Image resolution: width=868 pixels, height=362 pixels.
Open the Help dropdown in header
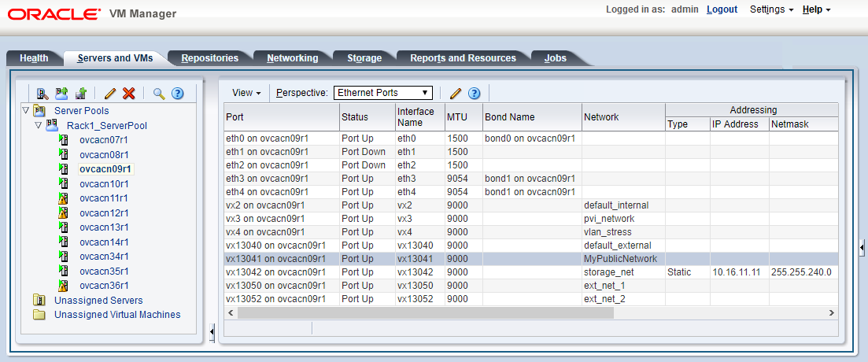[x=816, y=9]
